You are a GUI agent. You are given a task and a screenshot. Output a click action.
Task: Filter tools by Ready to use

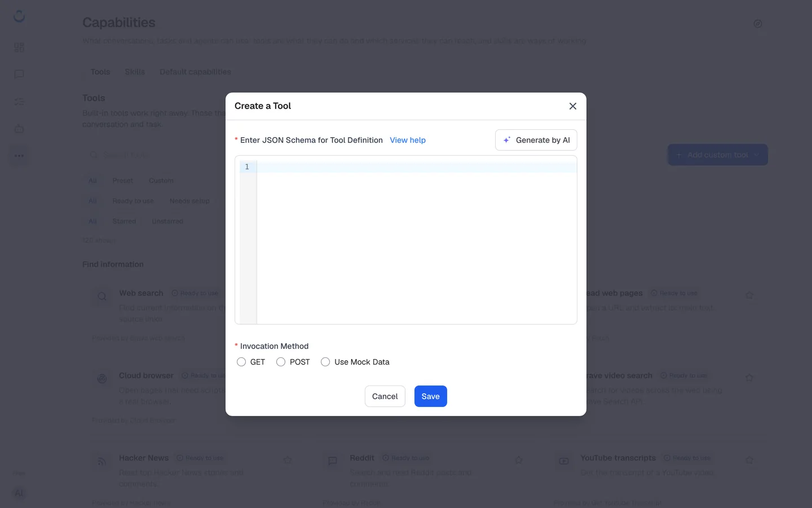point(133,201)
